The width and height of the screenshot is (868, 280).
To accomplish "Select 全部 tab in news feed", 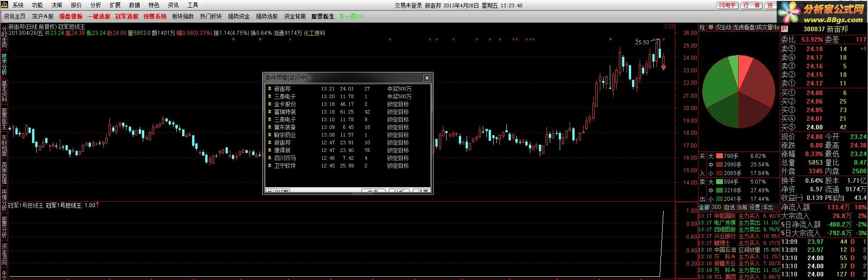I will [x=704, y=207].
